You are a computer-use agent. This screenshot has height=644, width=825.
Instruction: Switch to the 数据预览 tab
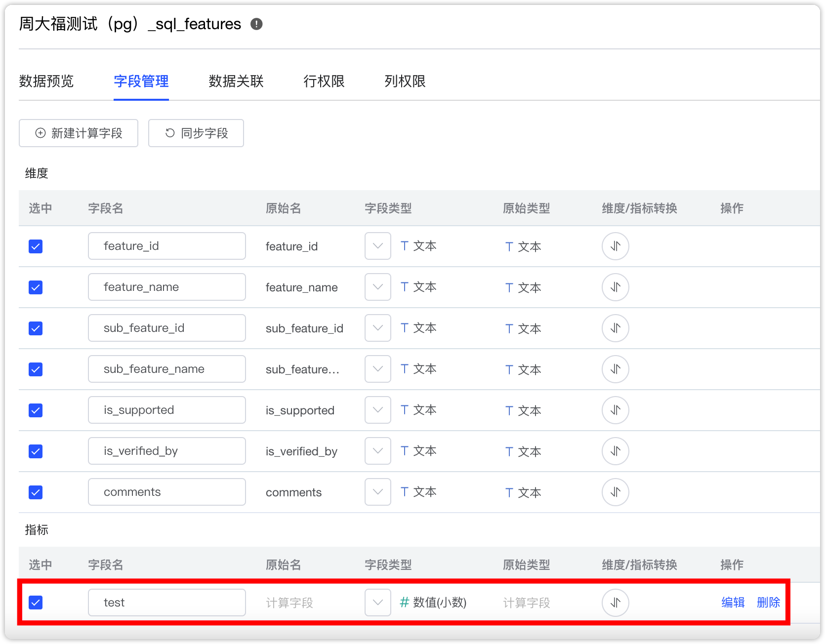coord(46,81)
